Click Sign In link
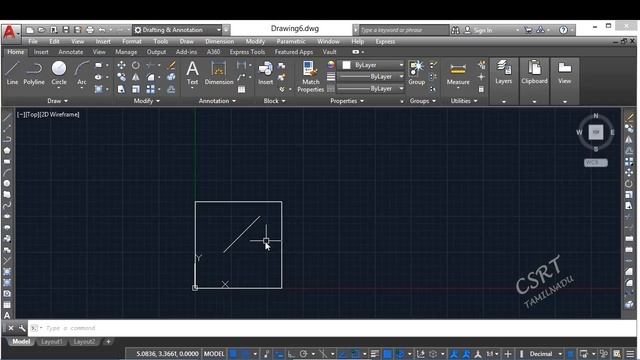 [x=483, y=30]
